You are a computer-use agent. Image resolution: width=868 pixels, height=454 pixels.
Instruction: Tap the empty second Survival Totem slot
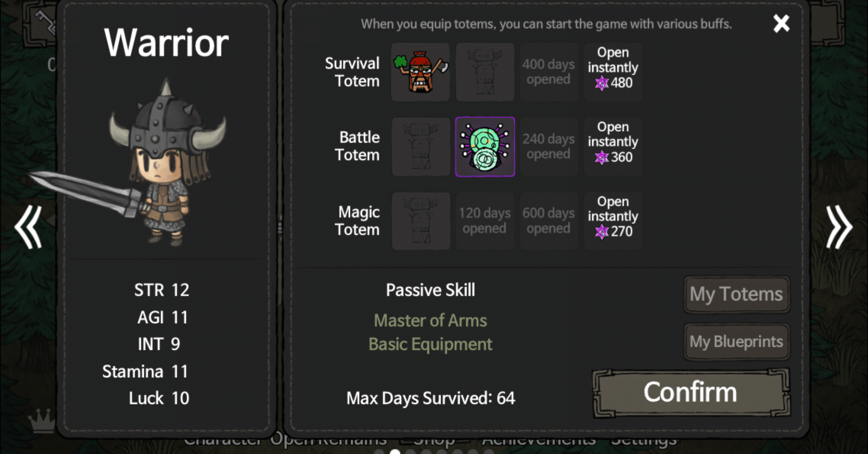(485, 72)
